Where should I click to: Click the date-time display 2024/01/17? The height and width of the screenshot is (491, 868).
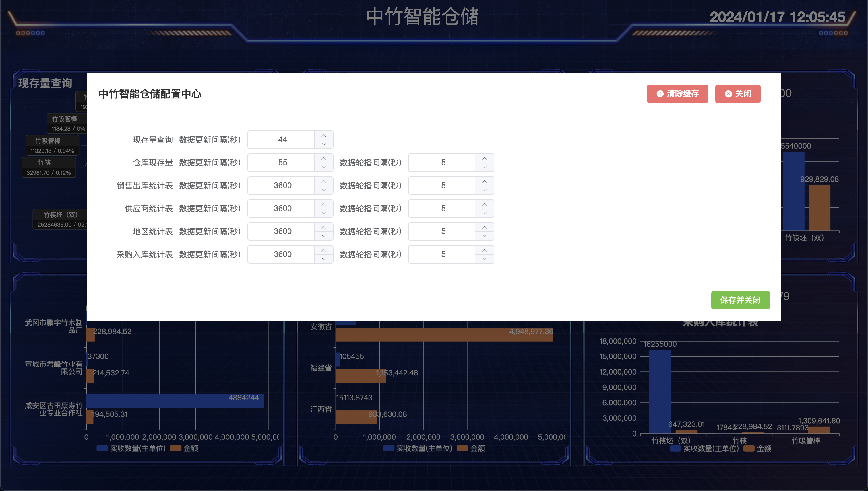coord(778,17)
